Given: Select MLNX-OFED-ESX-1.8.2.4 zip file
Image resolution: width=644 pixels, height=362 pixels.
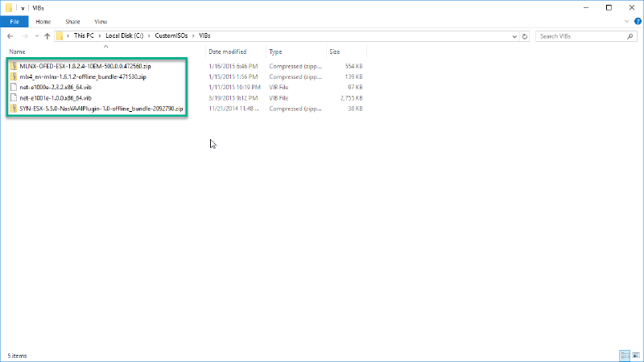Looking at the screenshot, I should click(x=85, y=66).
